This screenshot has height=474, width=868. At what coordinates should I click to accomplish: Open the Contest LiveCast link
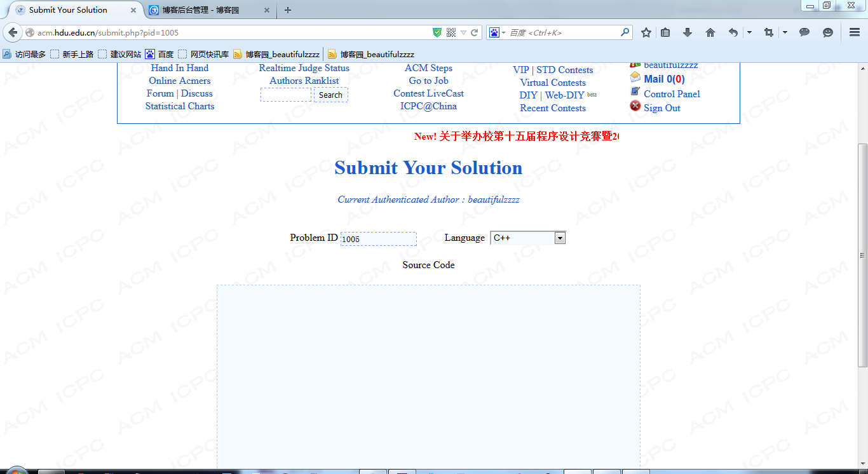[429, 93]
